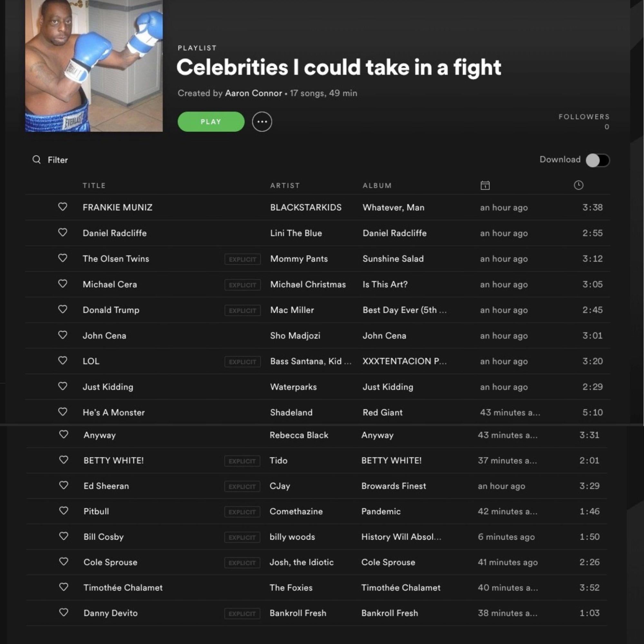Click heart icon next to Danny Devito
Image resolution: width=644 pixels, height=644 pixels.
(64, 613)
